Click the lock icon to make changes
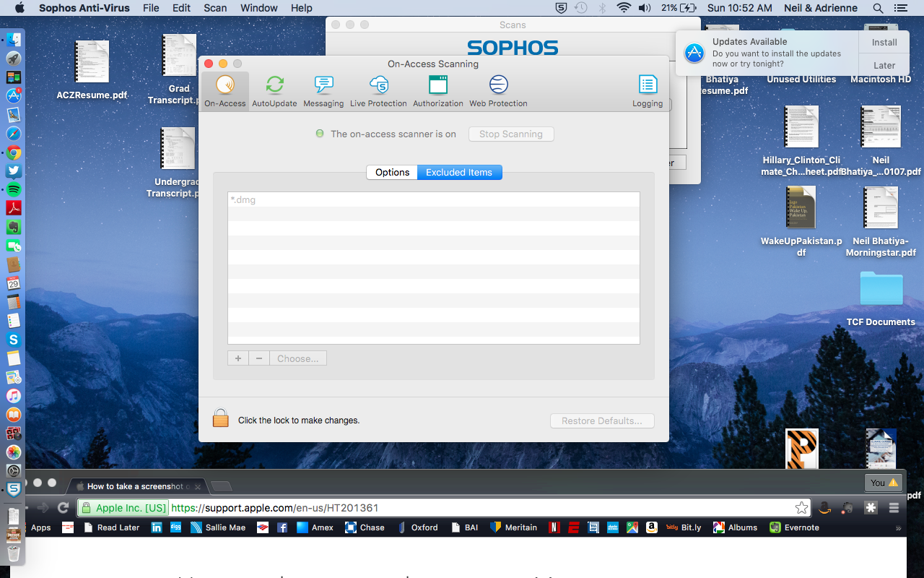 click(x=220, y=418)
